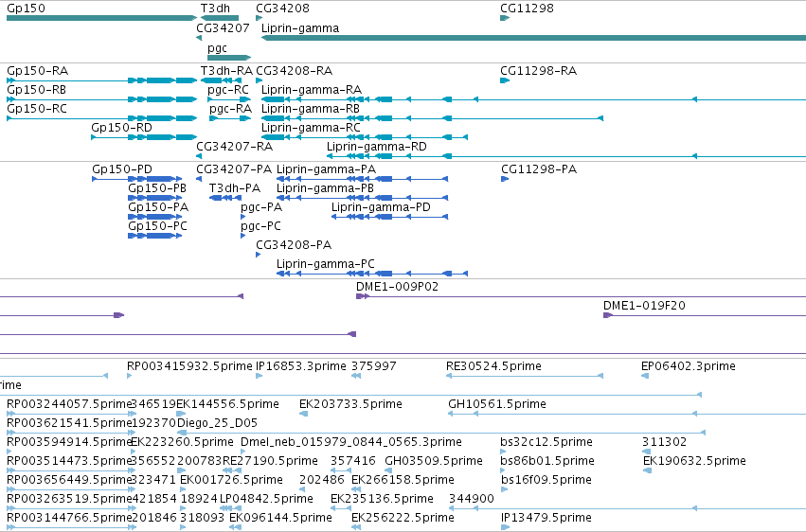
Task: Click the Dmel_neb_015979_0844_0565.3prime label
Action: 351,442
